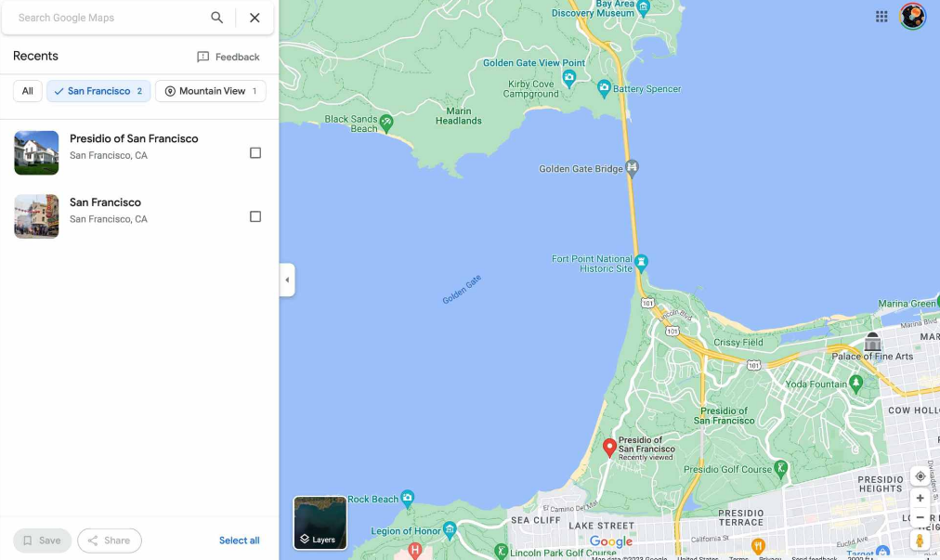Click the Select all link
The image size is (940, 560).
coord(240,540)
